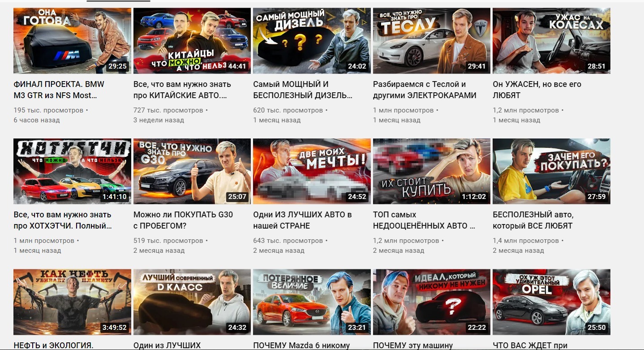Click "6 часов назад" upload time

(37, 120)
